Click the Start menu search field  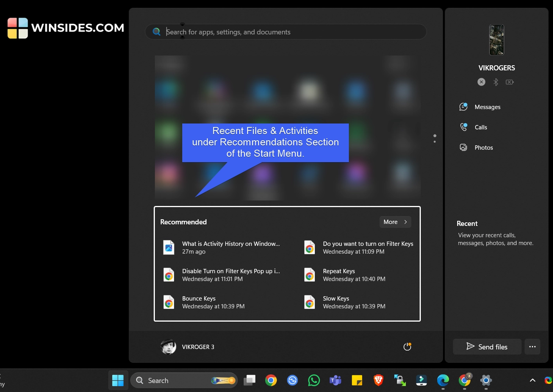tap(285, 32)
